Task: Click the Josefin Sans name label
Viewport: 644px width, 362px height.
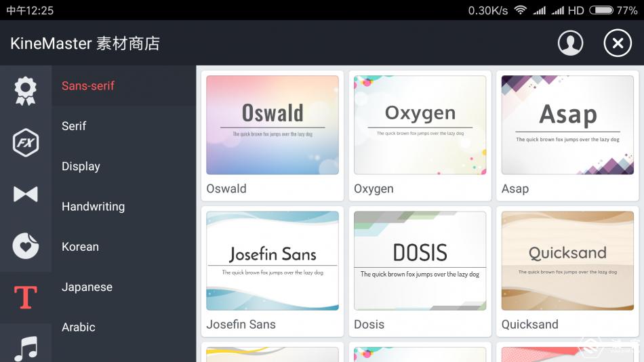Action: 241,324
